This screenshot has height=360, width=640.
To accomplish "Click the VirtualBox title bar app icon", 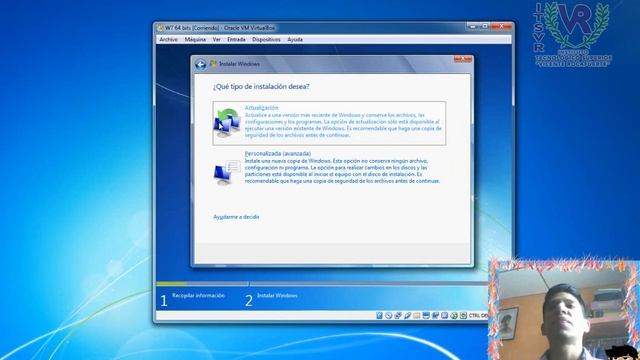I will [x=160, y=28].
